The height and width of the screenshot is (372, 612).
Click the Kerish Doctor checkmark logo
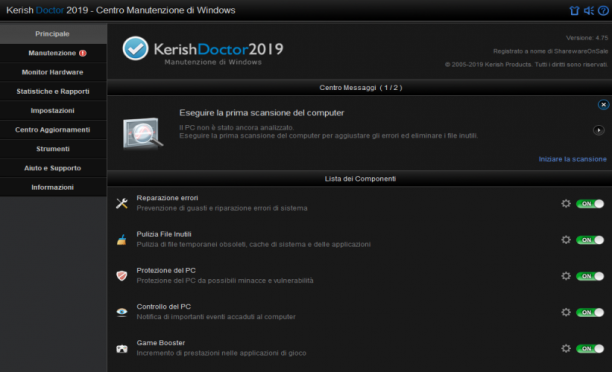[x=135, y=48]
